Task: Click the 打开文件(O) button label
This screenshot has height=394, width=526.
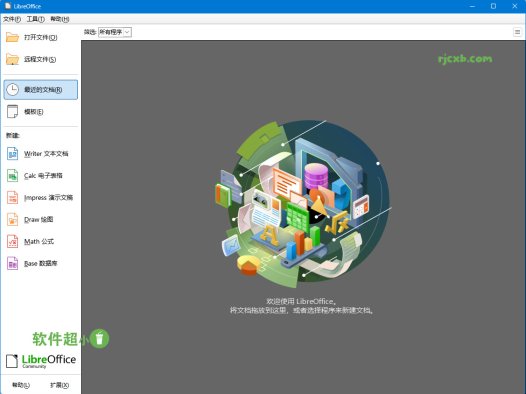Action: click(x=41, y=37)
